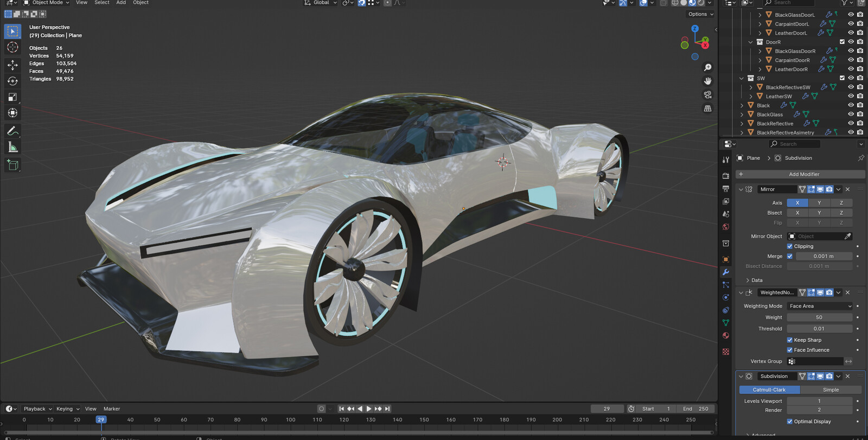Choose the Measure tool
Viewport: 868px width, 440px height.
pos(12,147)
